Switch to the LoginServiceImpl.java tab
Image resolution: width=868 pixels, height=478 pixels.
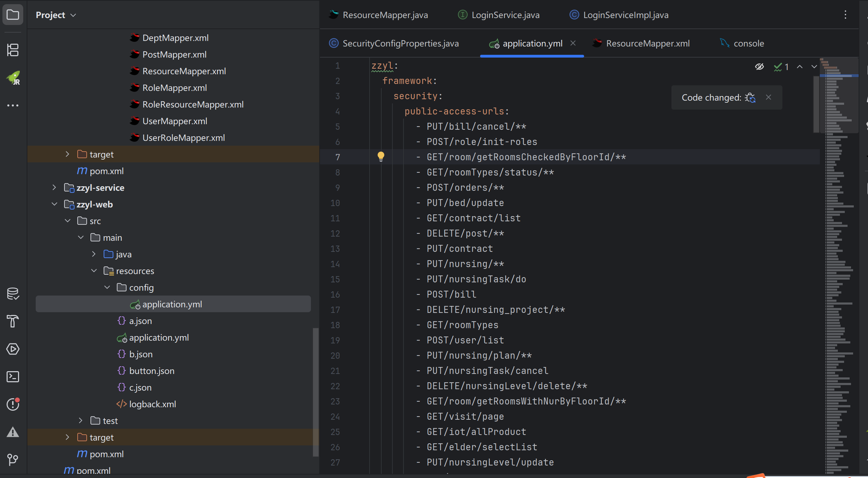(x=625, y=15)
